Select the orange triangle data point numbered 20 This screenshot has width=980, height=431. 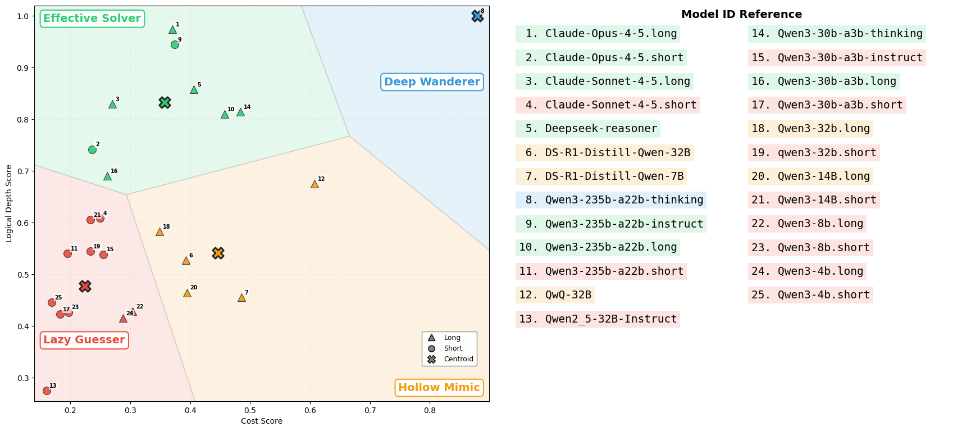click(187, 293)
